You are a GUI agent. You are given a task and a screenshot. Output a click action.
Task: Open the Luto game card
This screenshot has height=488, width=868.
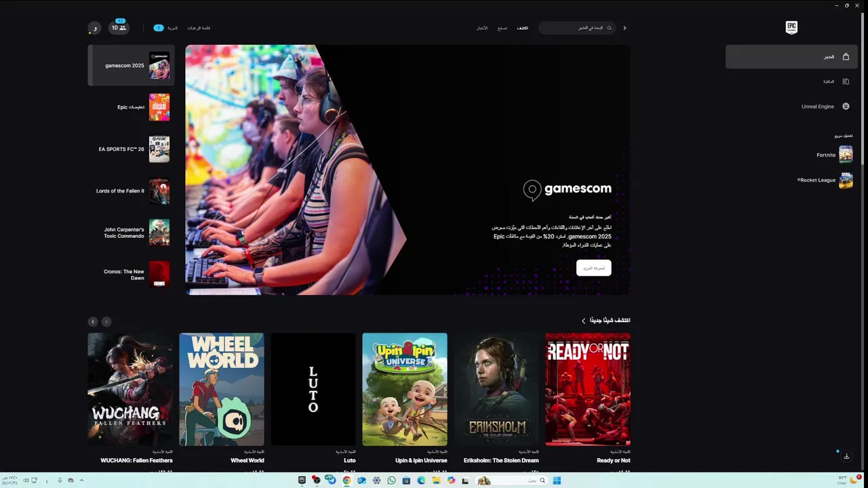click(x=313, y=389)
